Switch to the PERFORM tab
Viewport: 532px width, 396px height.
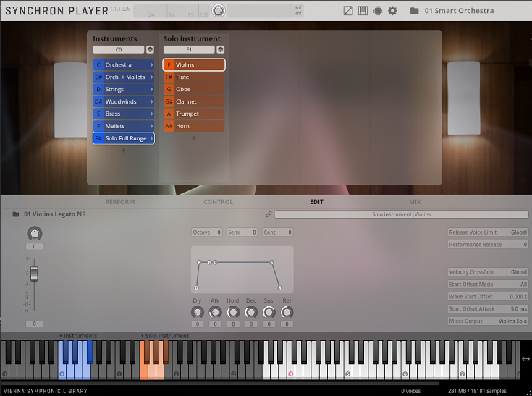(x=120, y=202)
